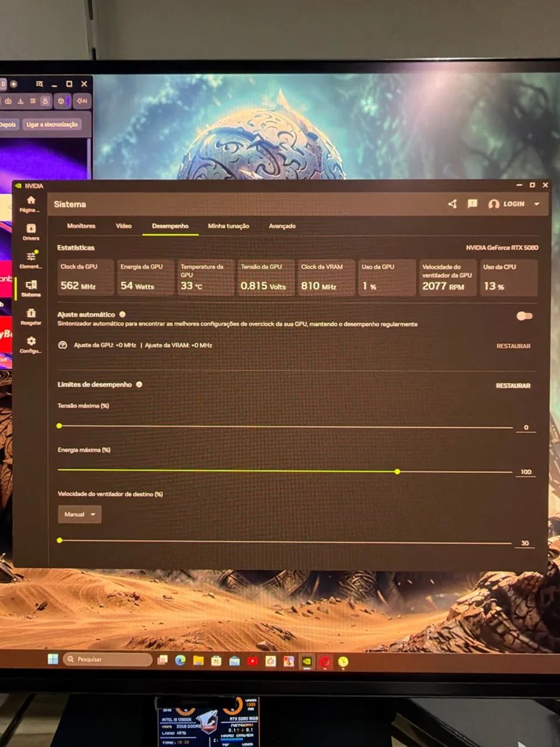Click the fan speed slider handle
The height and width of the screenshot is (747, 560).
(60, 540)
